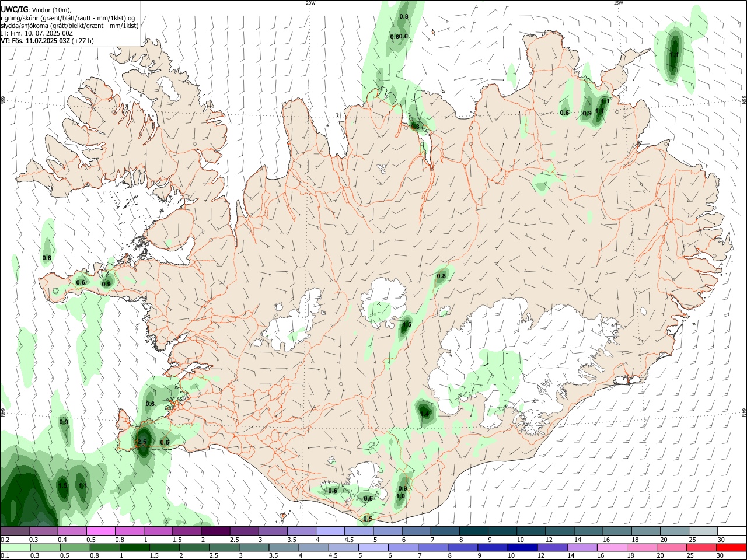Image resolution: width=747 pixels, height=560 pixels.
Task: Pick the medium green 0.5–0.8 rain swatch
Action: [x=75, y=548]
